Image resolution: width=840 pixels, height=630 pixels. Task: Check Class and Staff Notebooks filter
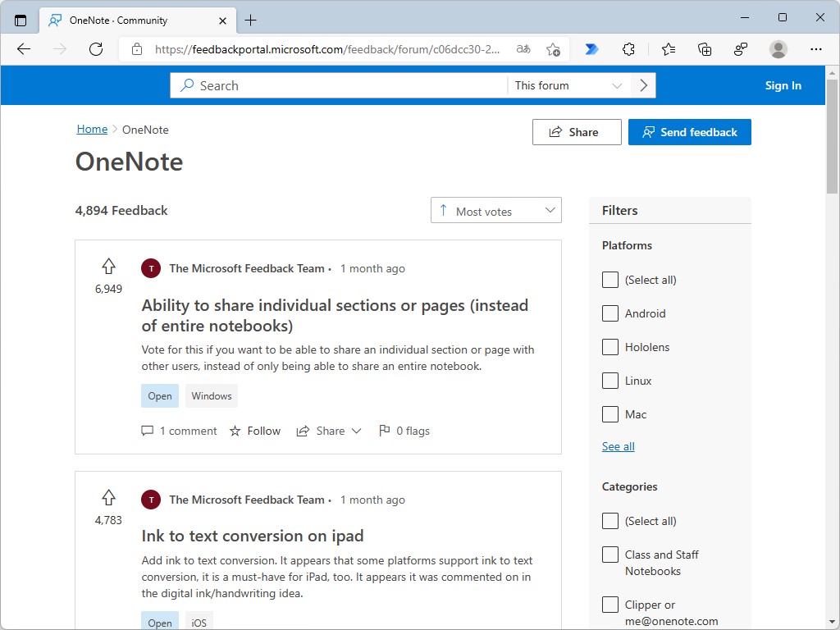pos(610,555)
